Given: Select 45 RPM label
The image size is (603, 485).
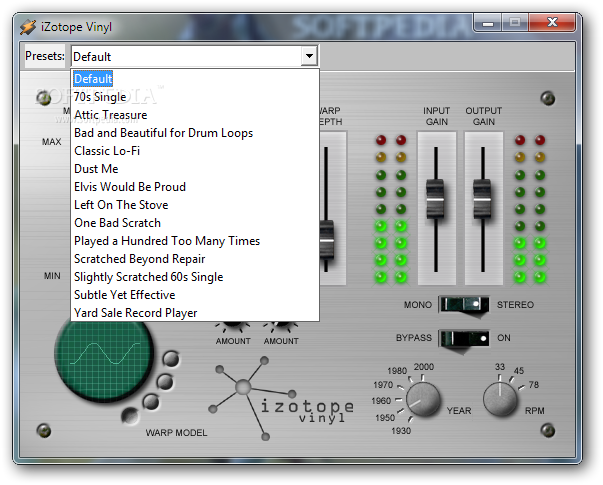Looking at the screenshot, I should (x=519, y=371).
